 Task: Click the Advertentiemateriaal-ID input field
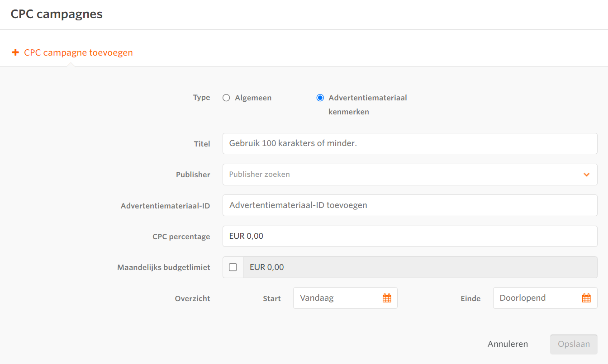409,205
